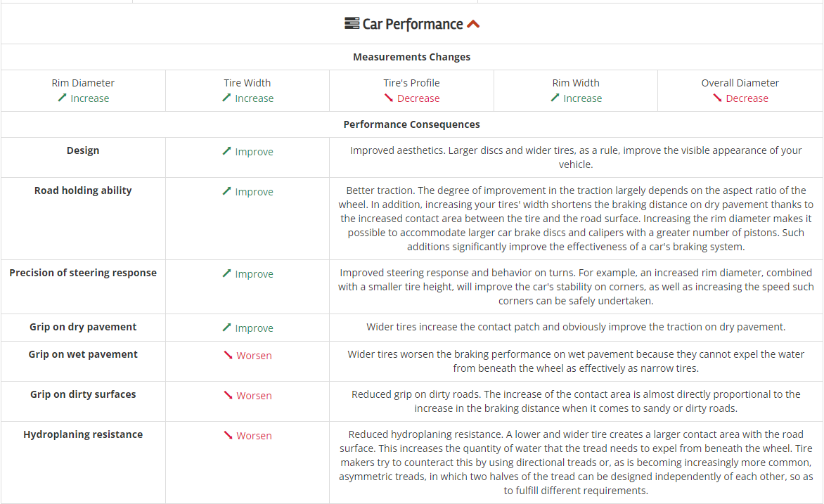Click the Precision of steering response label
Screen dimensions: 824x504
(83, 273)
